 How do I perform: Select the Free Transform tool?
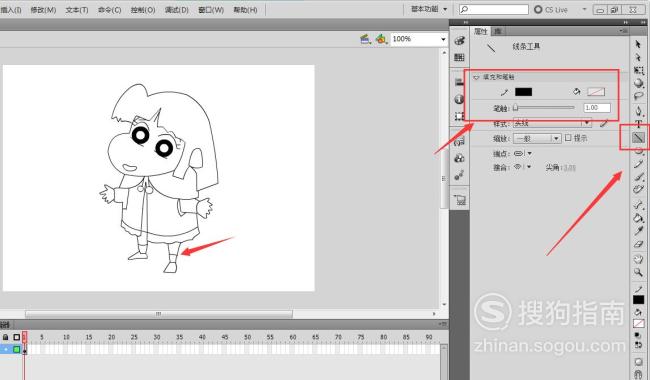point(638,70)
